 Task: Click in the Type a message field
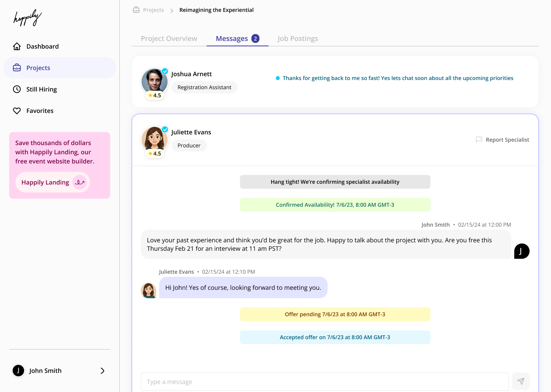pos(324,382)
